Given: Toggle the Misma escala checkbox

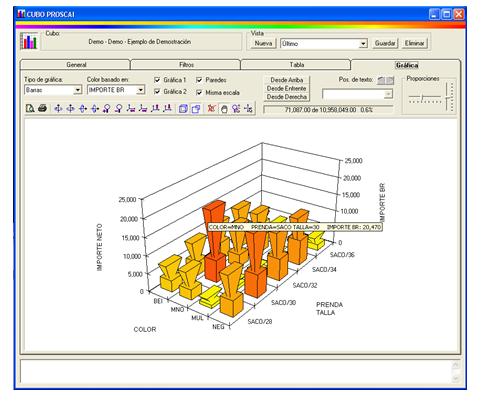Looking at the screenshot, I should click(199, 92).
